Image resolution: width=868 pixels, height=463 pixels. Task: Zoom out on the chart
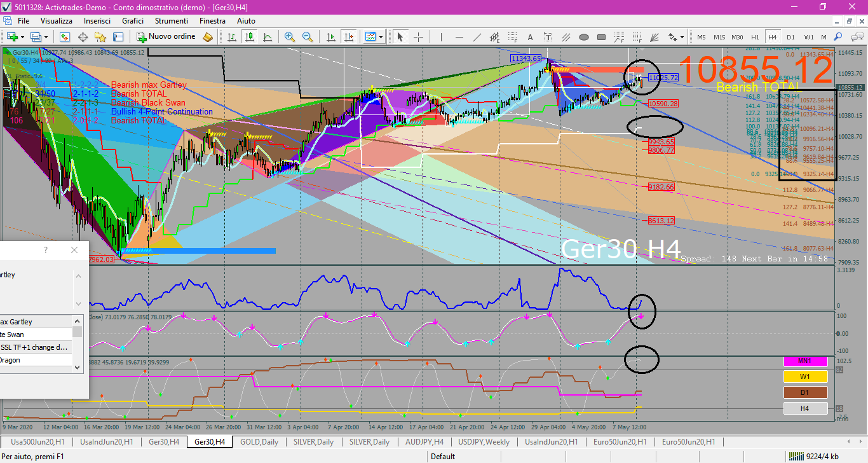308,37
